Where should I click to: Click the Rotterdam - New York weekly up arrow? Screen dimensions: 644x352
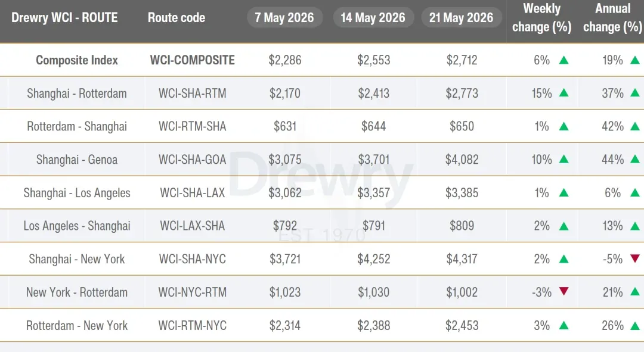[x=564, y=325]
